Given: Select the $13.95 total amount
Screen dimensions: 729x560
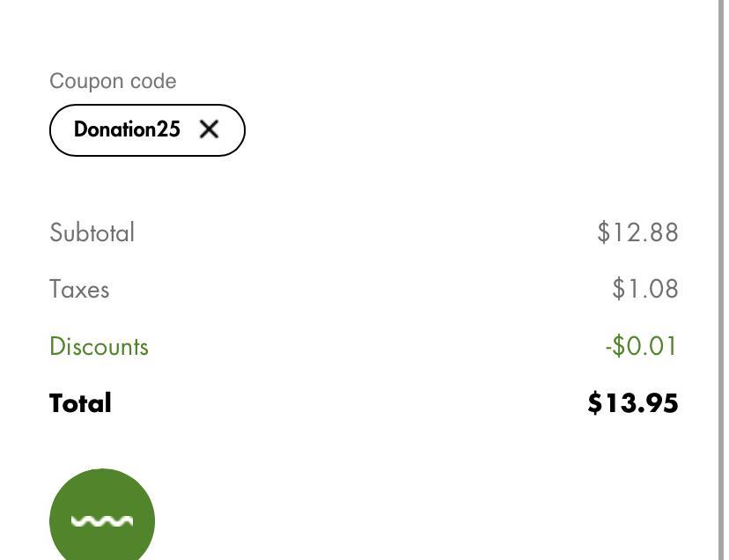Looking at the screenshot, I should click(x=632, y=403).
